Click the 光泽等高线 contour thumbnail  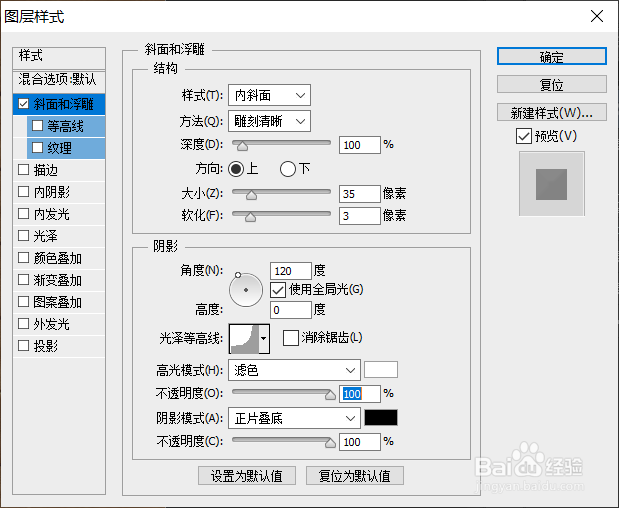tap(244, 339)
